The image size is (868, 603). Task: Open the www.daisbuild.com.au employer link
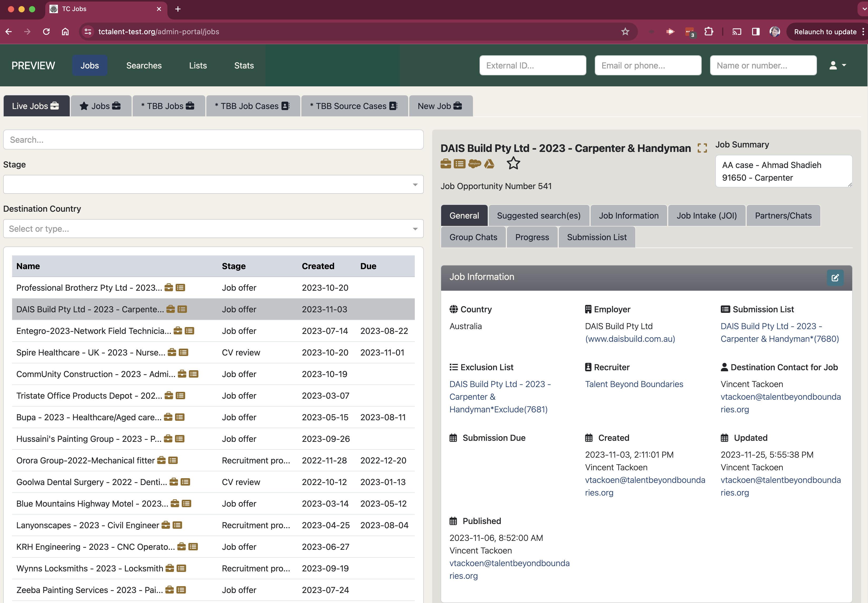point(630,339)
